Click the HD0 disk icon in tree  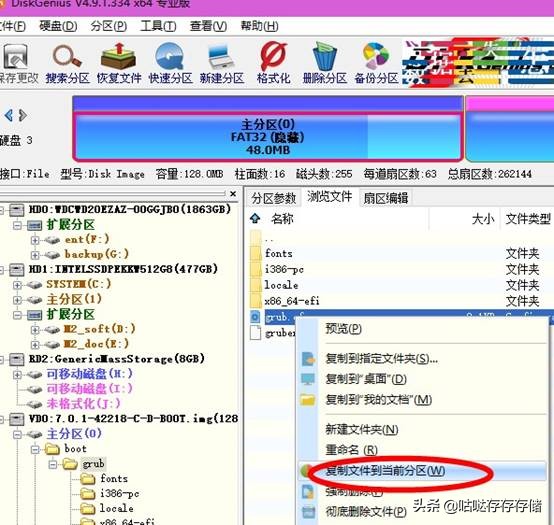point(16,210)
